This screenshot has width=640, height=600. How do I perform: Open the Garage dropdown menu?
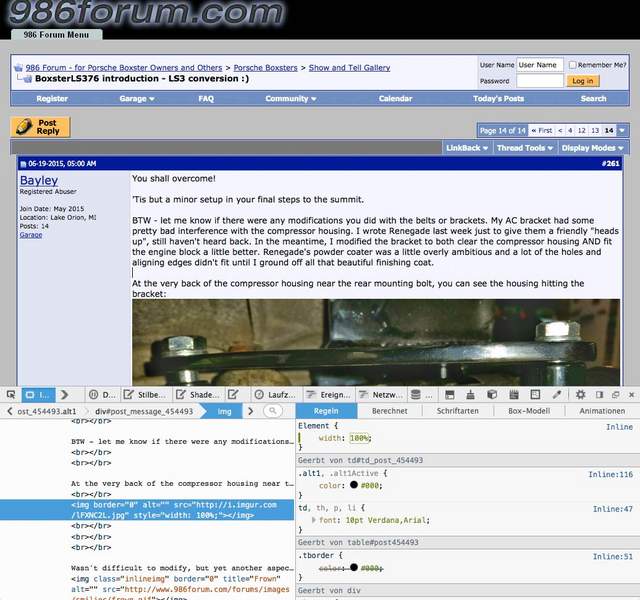click(137, 99)
